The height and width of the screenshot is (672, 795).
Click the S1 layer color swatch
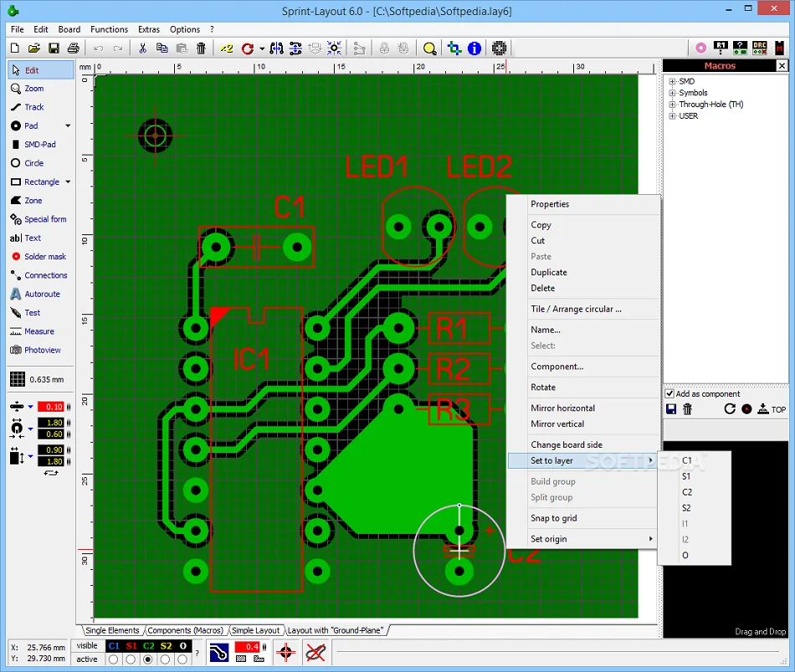pos(131,645)
